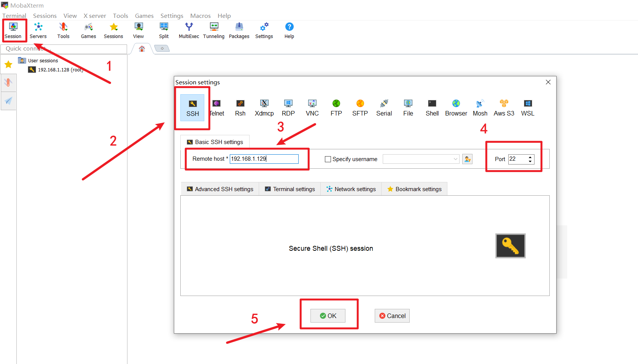The width and height of the screenshot is (638, 364).
Task: Select the Aws S3 session type
Action: point(504,108)
